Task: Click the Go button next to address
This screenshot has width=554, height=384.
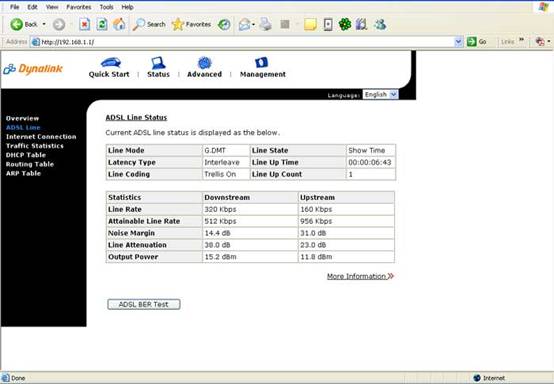Action: pyautogui.click(x=477, y=42)
